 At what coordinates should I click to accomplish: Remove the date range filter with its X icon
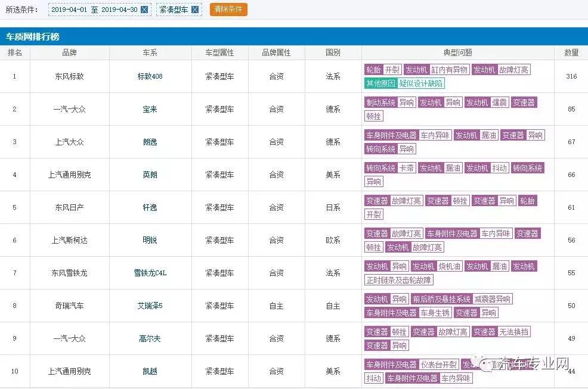click(144, 10)
